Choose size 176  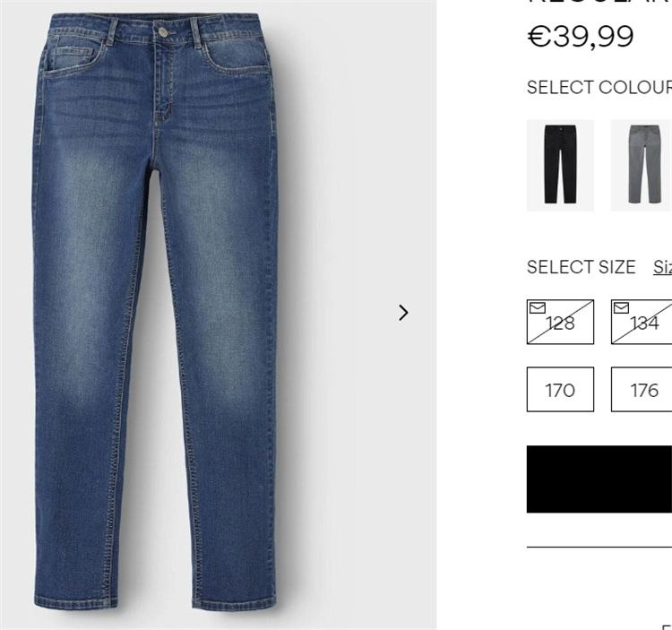pyautogui.click(x=642, y=389)
